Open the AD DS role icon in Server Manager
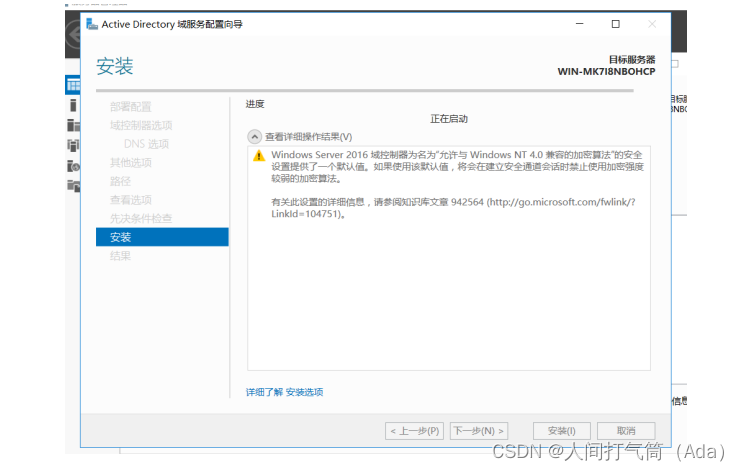The image size is (740, 471). coord(73,145)
